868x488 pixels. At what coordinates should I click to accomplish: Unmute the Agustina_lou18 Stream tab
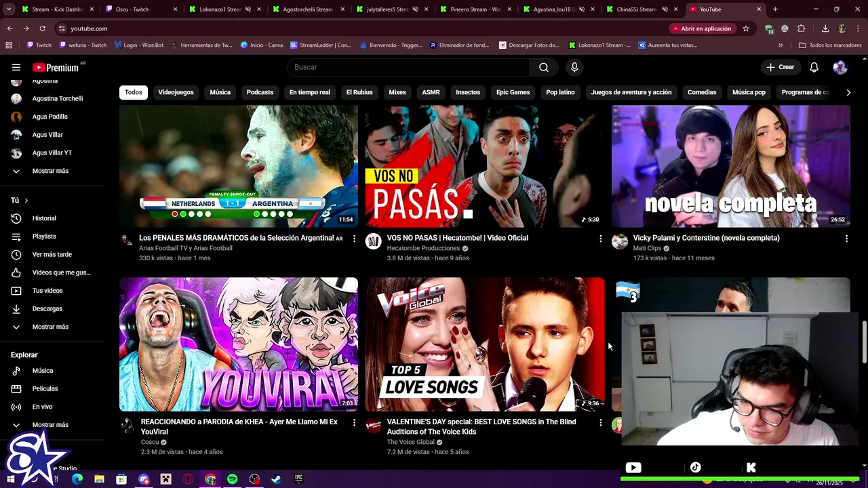[581, 9]
